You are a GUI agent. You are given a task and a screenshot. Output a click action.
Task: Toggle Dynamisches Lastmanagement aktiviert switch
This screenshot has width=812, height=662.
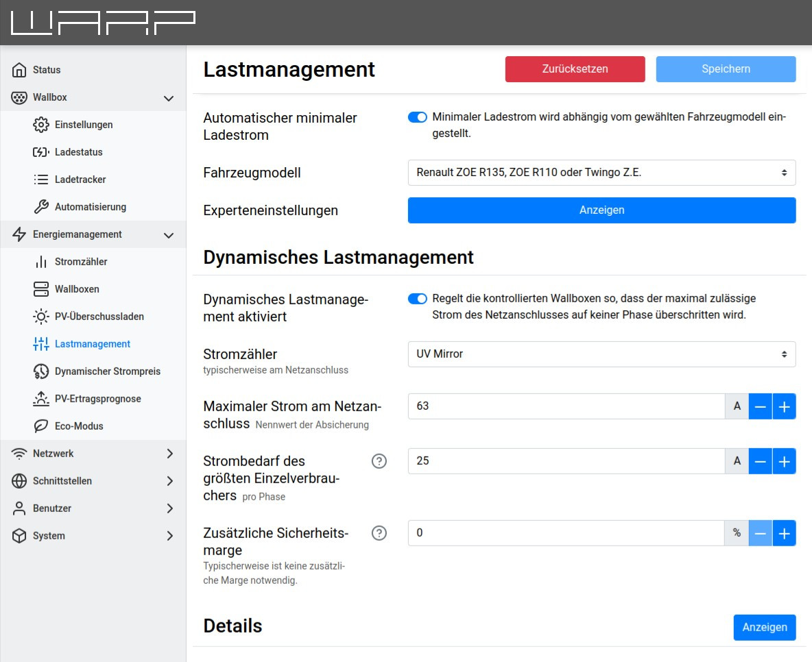[418, 299]
